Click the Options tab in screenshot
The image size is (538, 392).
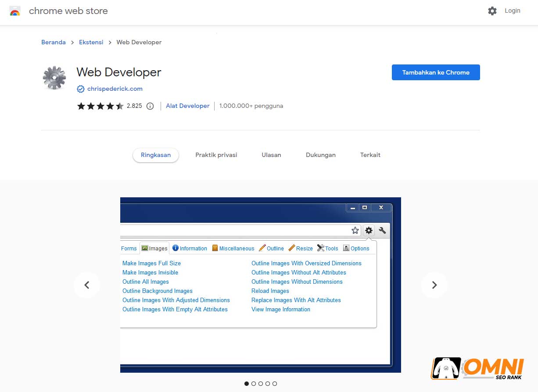point(356,248)
